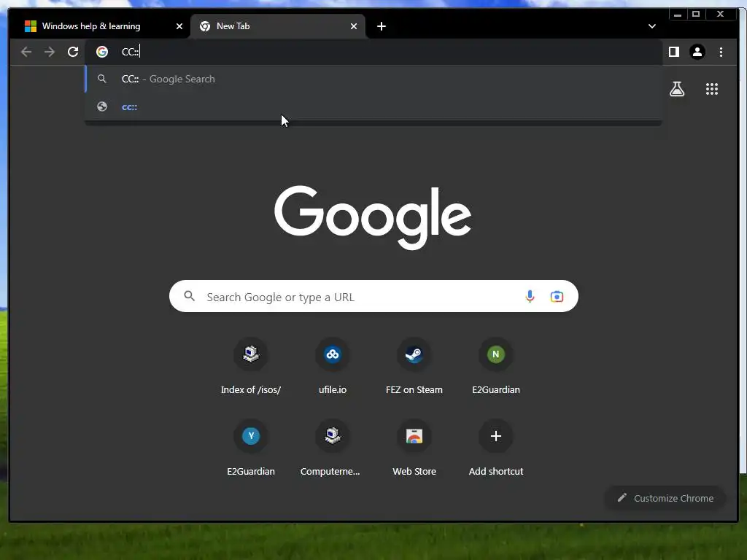Image resolution: width=747 pixels, height=560 pixels.
Task: Click the Google logo
Action: 373,217
